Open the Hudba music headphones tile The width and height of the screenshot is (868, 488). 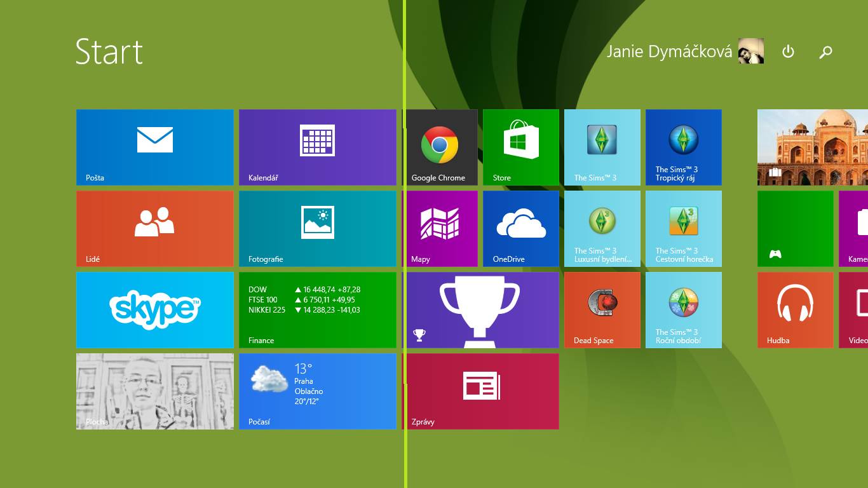796,310
